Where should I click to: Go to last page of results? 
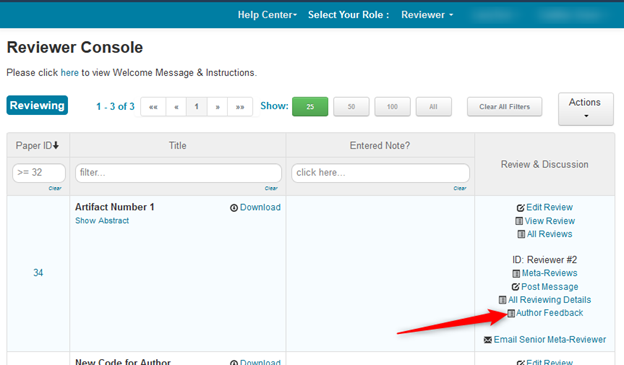240,107
